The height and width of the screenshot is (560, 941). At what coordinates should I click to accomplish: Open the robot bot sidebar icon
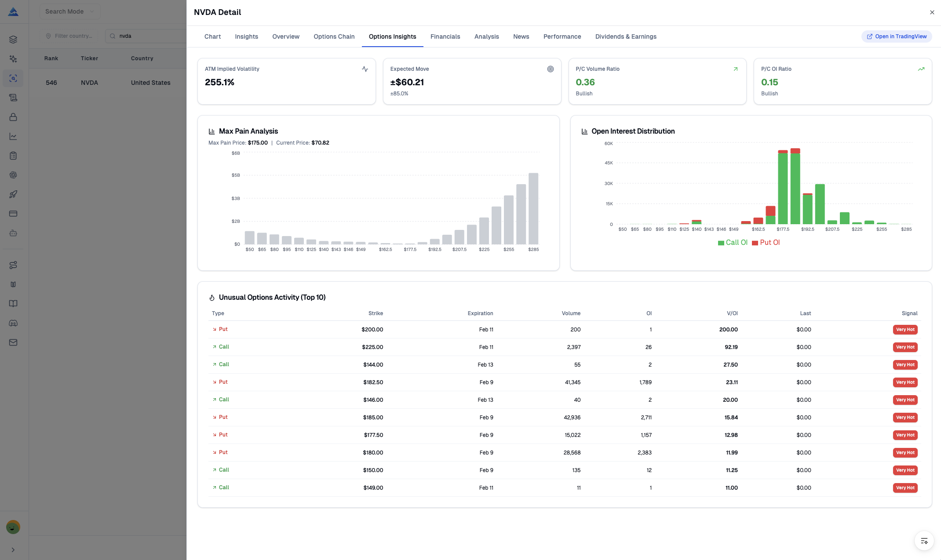point(13,233)
